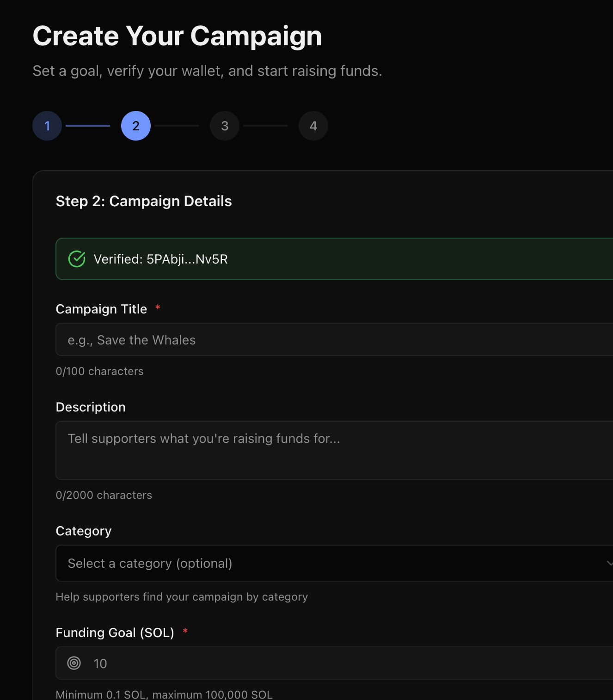Screen dimensions: 613x700
Task: Open the Select a category dropdown
Action: point(324,563)
